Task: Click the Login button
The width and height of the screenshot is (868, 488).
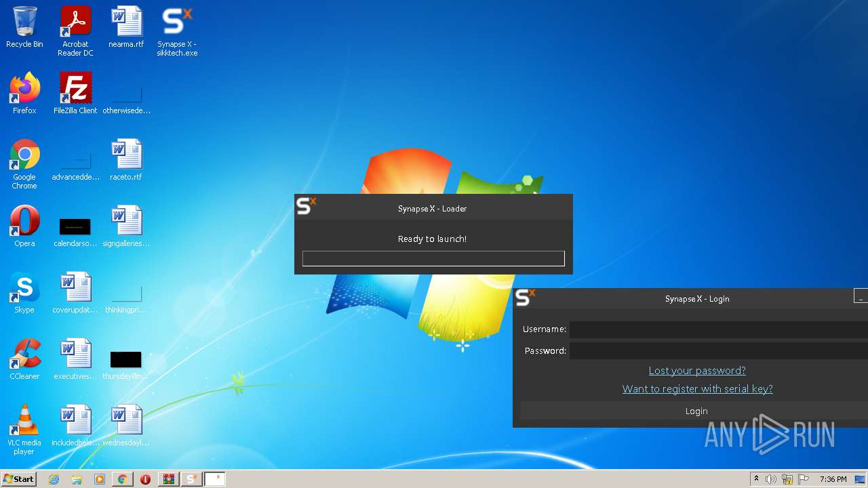Action: click(x=694, y=411)
